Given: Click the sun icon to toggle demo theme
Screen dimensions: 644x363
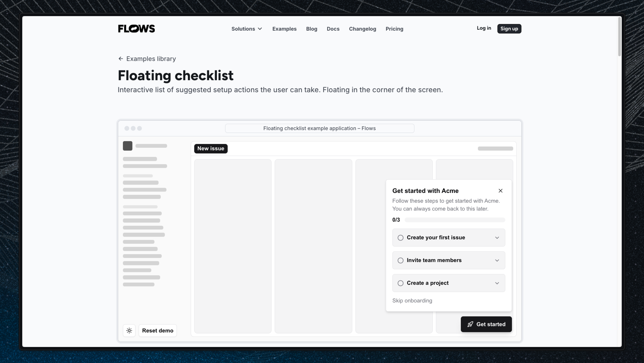Looking at the screenshot, I should 129,330.
